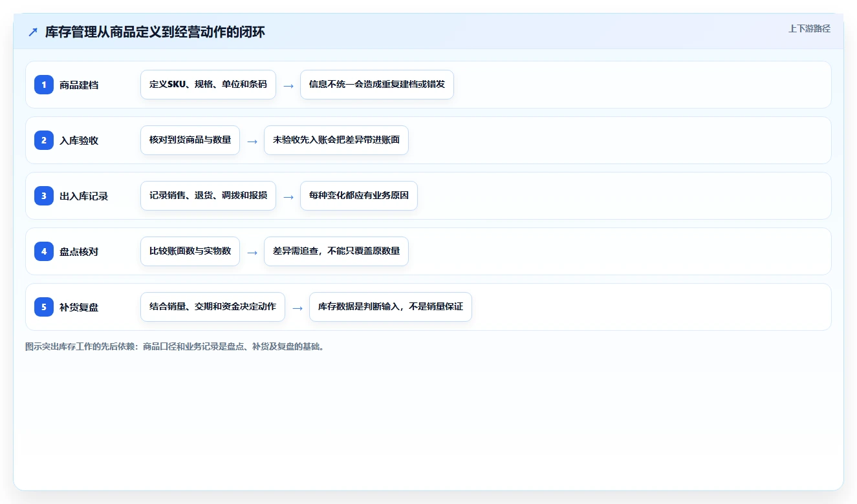857x504 pixels.
Task: Click the 记录销售、退货、调拨和报损 box
Action: pos(208,196)
